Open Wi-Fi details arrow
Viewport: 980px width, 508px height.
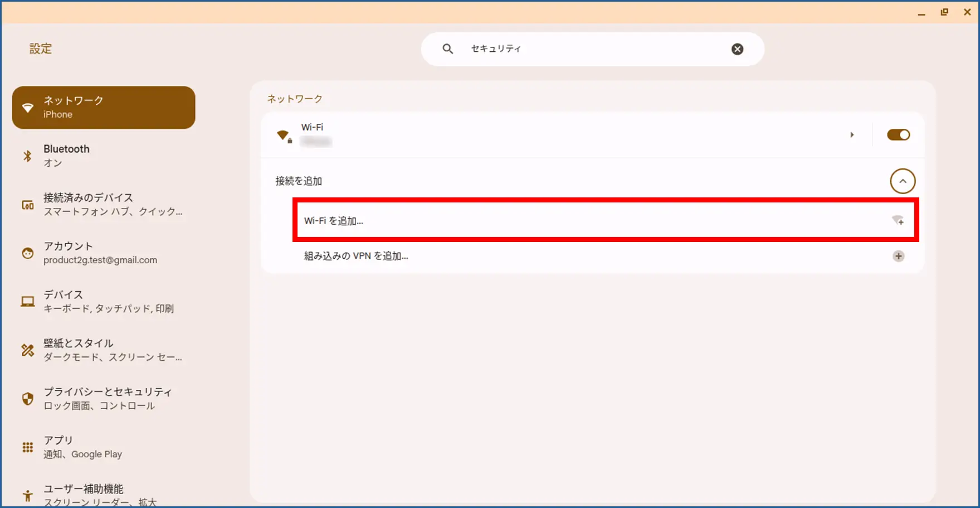(x=852, y=135)
